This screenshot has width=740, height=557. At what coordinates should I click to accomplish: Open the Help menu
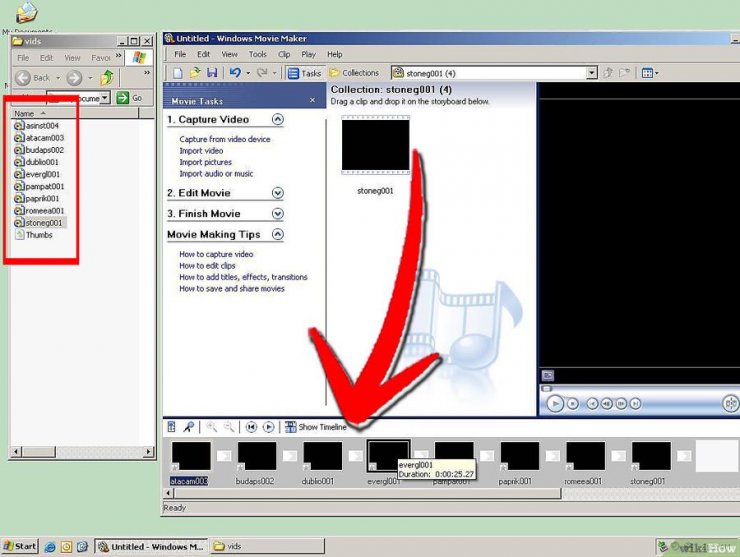[x=335, y=54]
